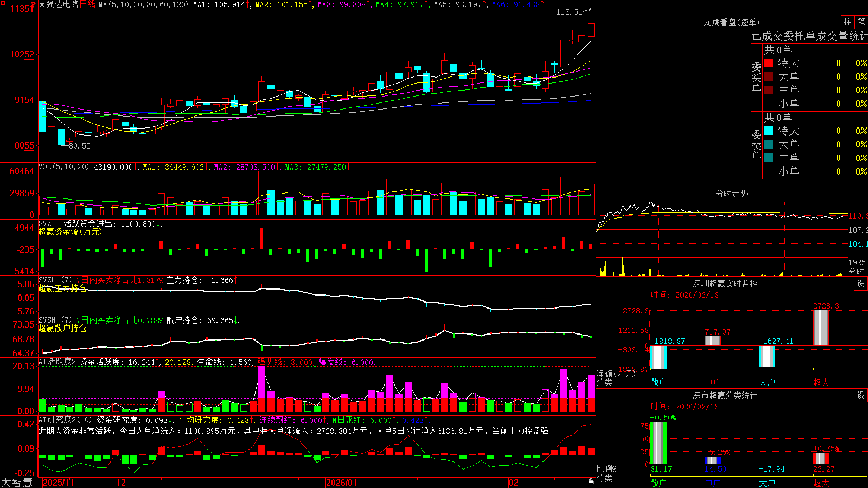
Task: Click the red 特大 buy order swatch
Action: tap(768, 63)
